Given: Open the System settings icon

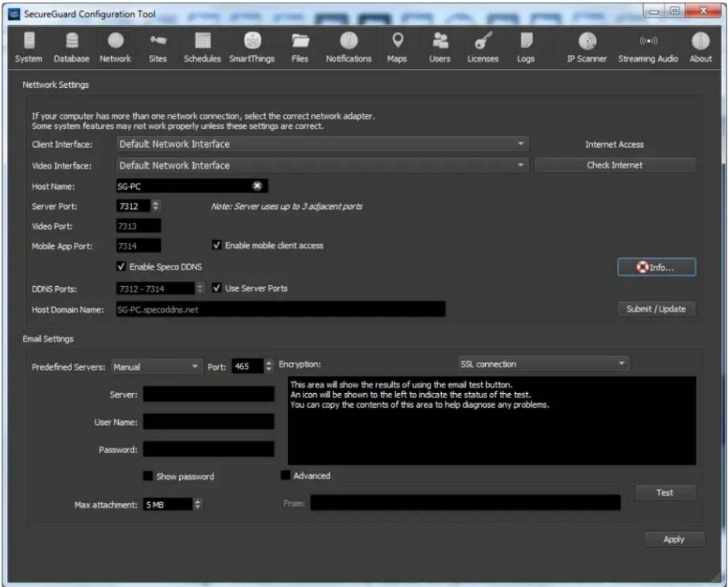Looking at the screenshot, I should coord(29,47).
